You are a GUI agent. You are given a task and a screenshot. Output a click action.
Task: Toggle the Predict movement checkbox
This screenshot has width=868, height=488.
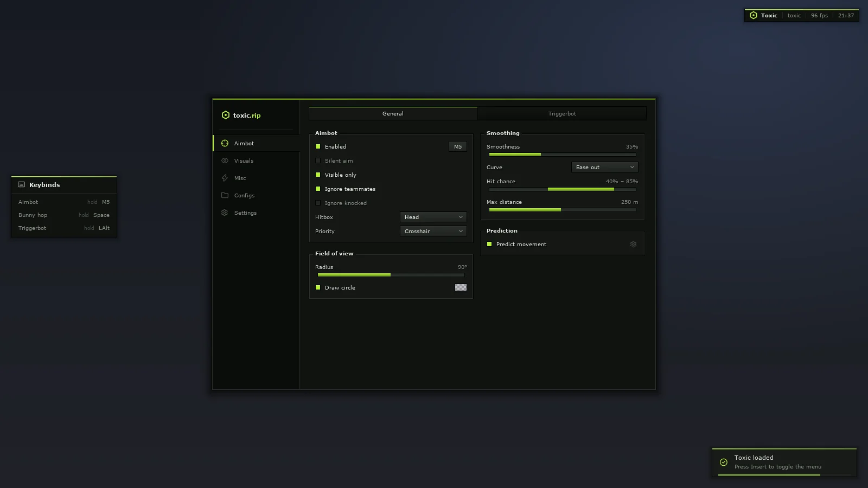point(489,244)
